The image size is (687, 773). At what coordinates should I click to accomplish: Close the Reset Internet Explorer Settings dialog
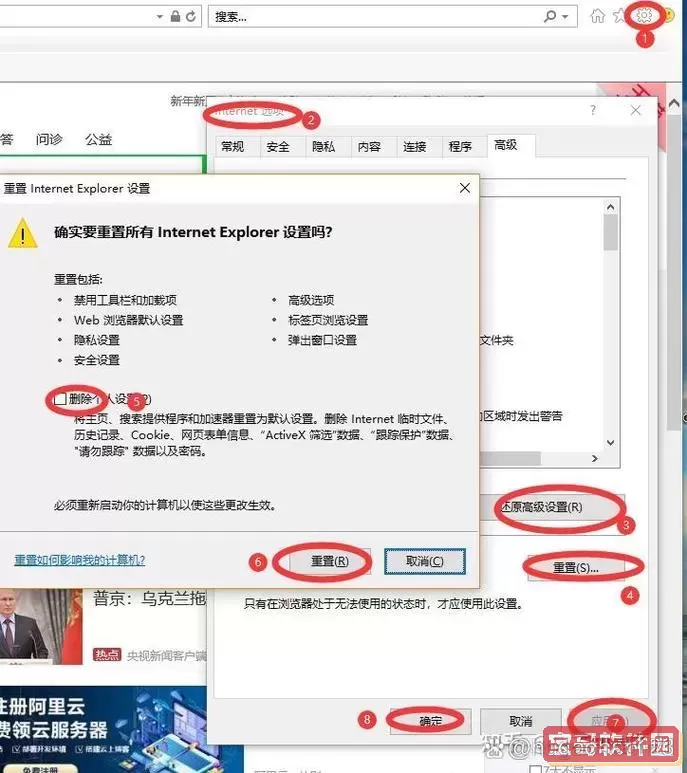pos(465,188)
